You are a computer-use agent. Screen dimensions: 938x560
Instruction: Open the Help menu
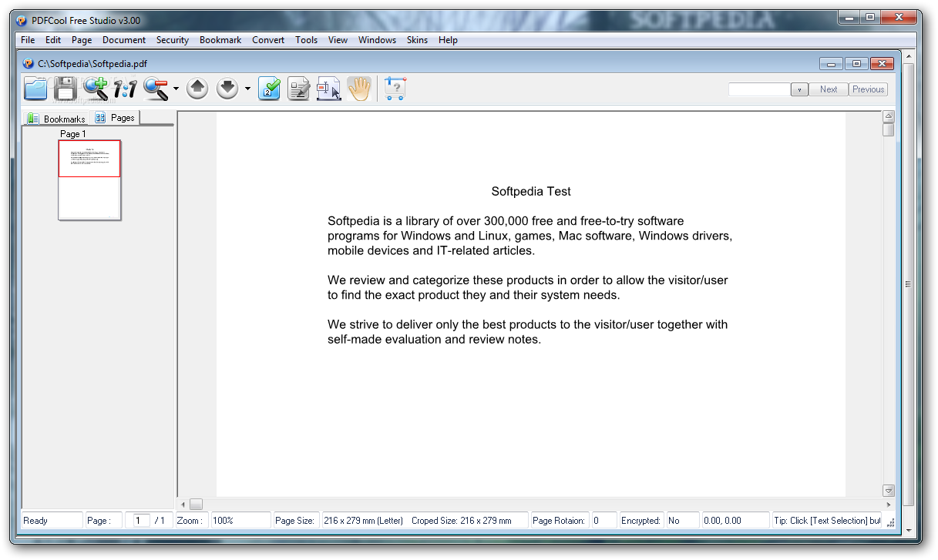(448, 40)
